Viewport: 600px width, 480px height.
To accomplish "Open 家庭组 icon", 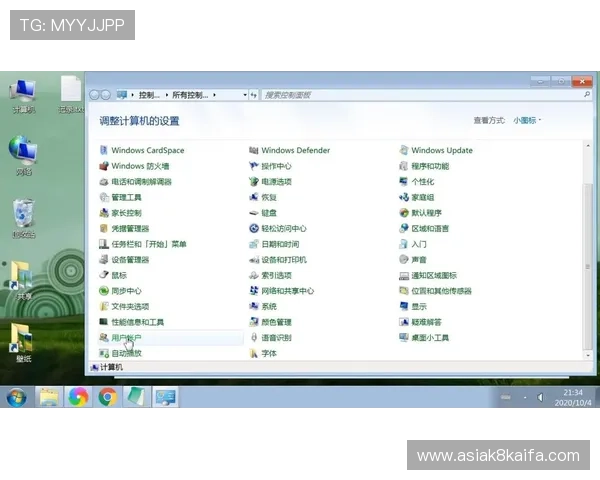I will pyautogui.click(x=404, y=197).
